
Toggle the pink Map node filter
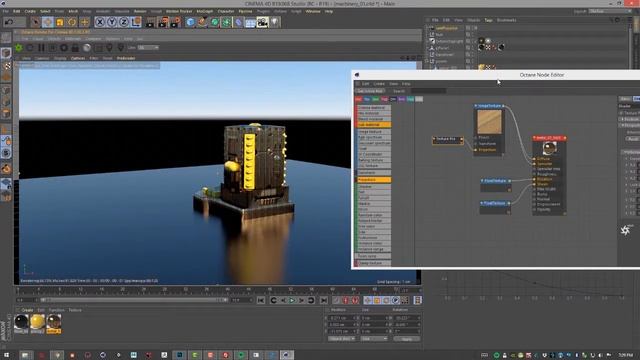click(384, 99)
